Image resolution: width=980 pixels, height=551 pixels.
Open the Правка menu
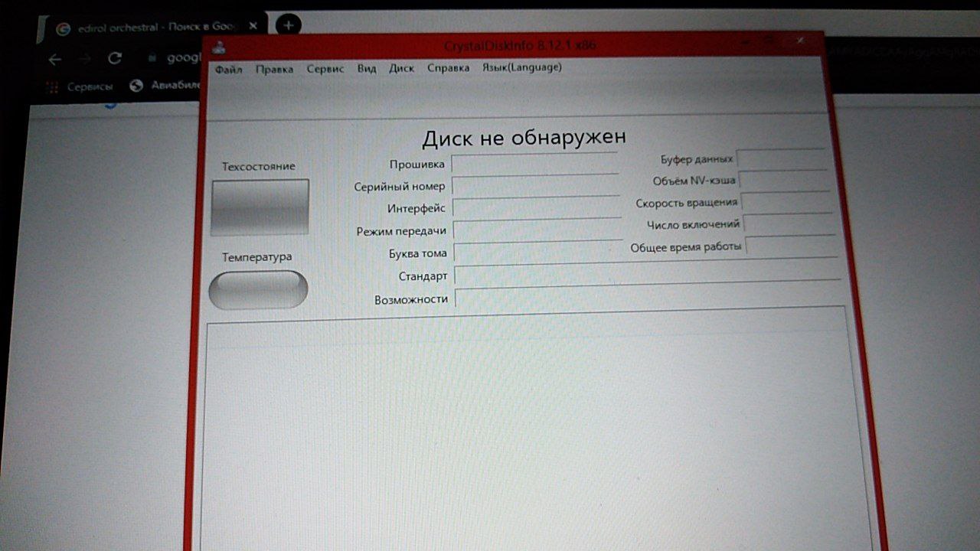pos(274,69)
